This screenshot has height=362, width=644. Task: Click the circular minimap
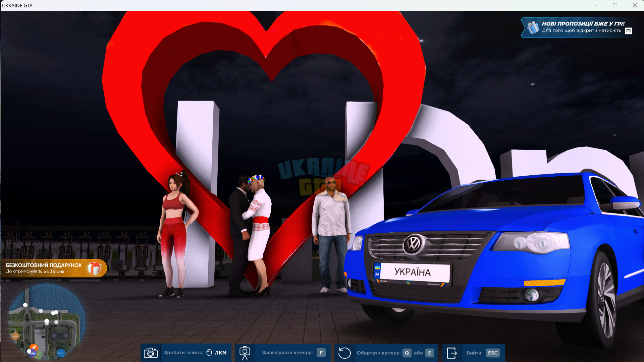(x=46, y=322)
